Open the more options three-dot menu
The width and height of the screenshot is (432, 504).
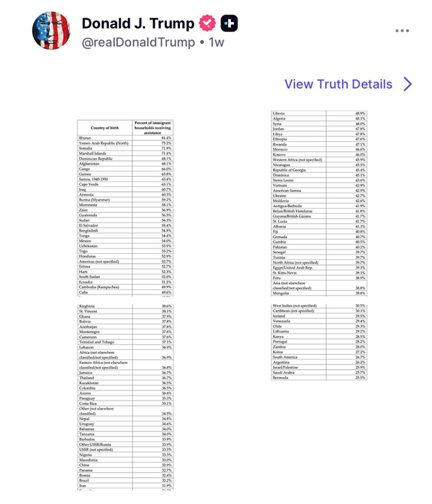pos(402,31)
